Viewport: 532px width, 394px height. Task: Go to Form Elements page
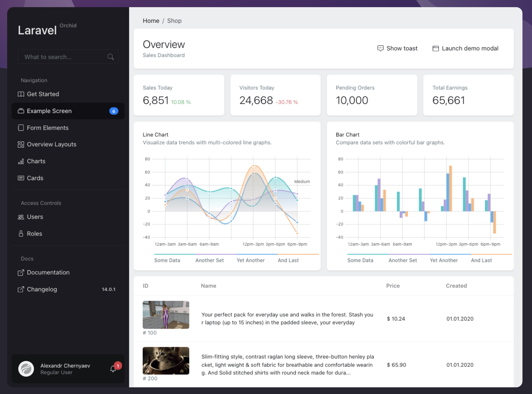tap(47, 128)
